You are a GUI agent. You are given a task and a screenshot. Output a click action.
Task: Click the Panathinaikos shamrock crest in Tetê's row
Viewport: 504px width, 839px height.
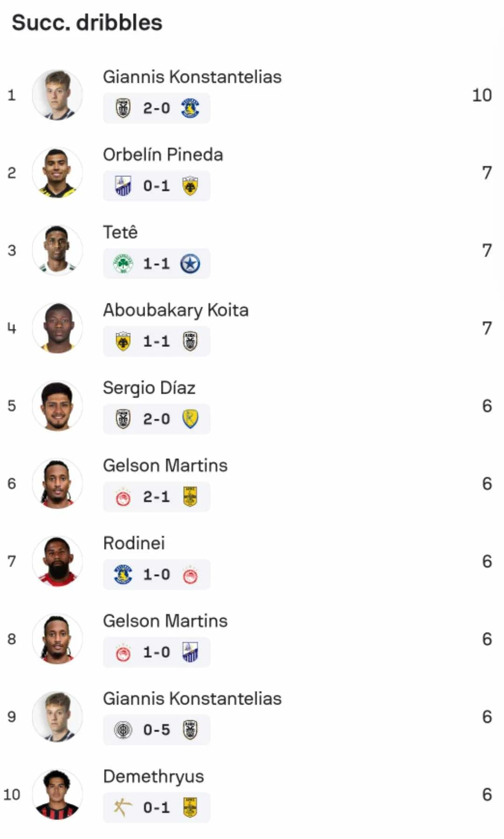point(124,263)
